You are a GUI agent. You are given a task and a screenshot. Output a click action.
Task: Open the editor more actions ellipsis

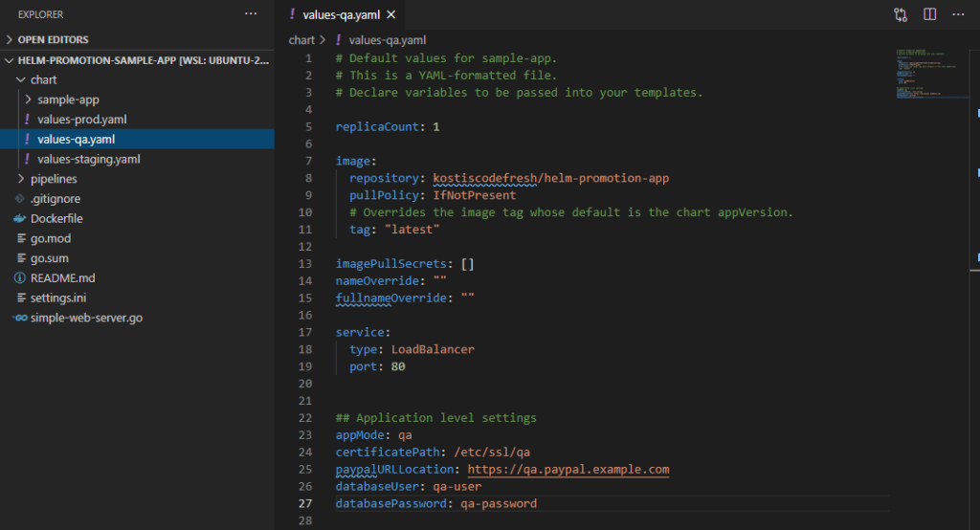pos(958,14)
